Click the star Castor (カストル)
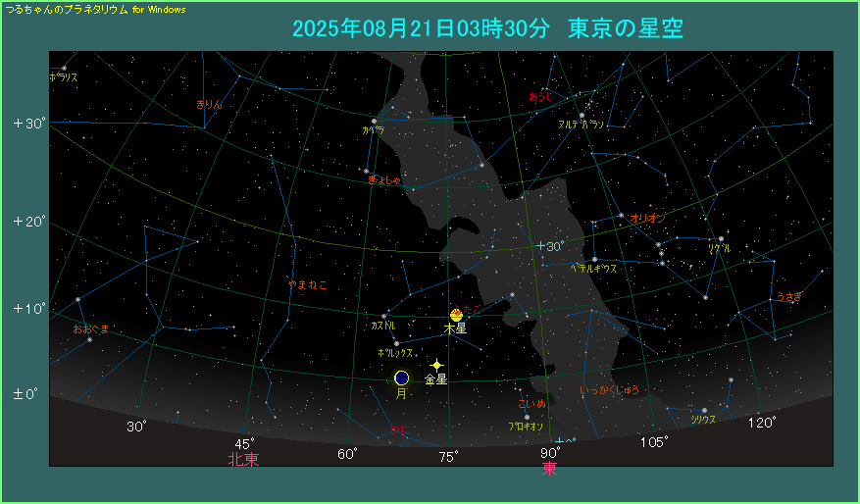The height and width of the screenshot is (504, 860). (x=384, y=316)
